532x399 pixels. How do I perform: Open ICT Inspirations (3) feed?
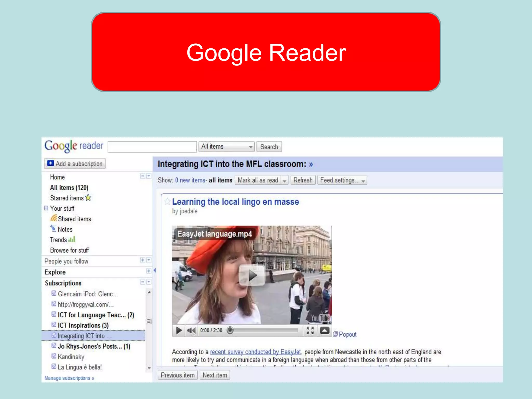[x=83, y=325]
